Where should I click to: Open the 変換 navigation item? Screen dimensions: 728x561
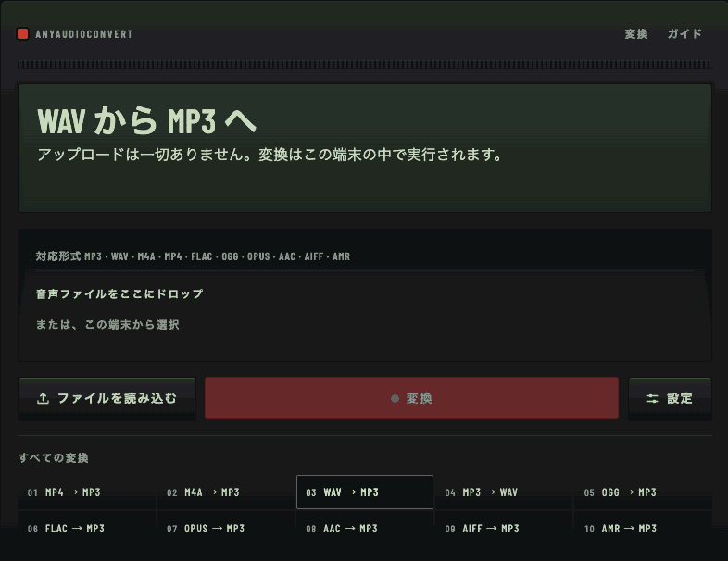coord(636,34)
